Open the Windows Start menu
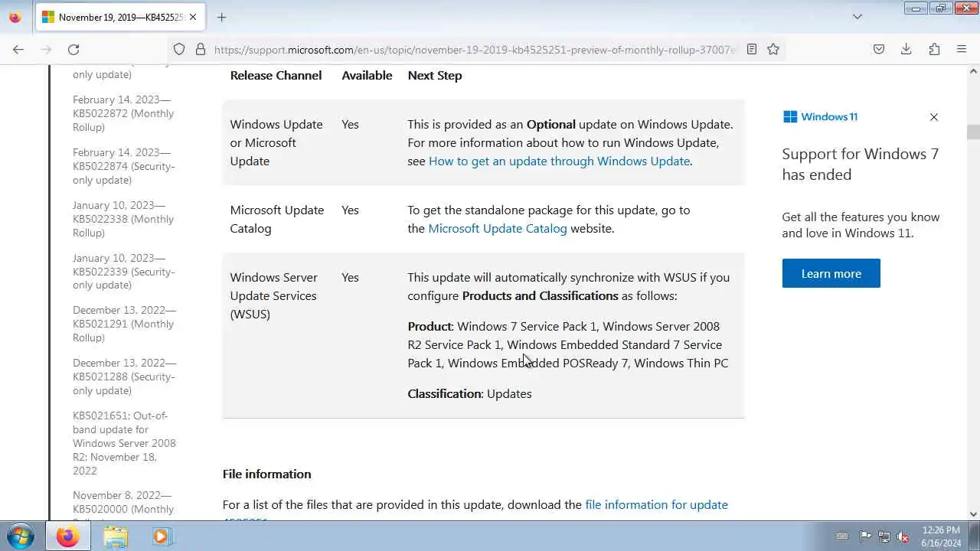This screenshot has height=551, width=980. point(21,536)
